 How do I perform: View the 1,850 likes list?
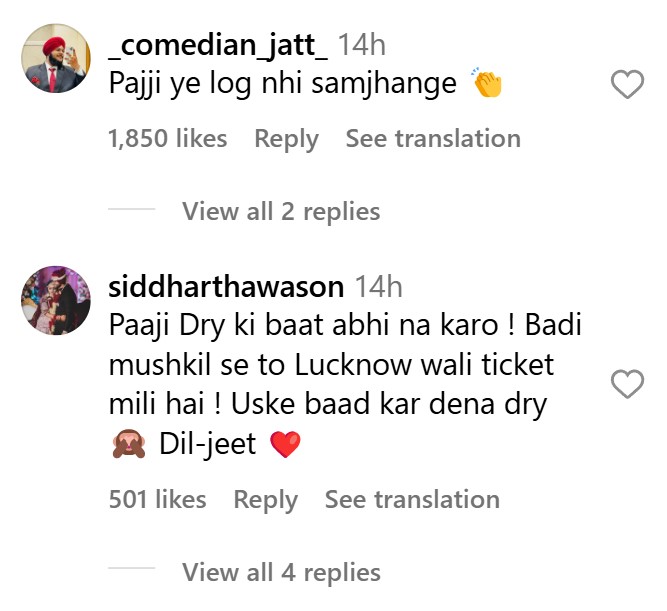click(168, 139)
